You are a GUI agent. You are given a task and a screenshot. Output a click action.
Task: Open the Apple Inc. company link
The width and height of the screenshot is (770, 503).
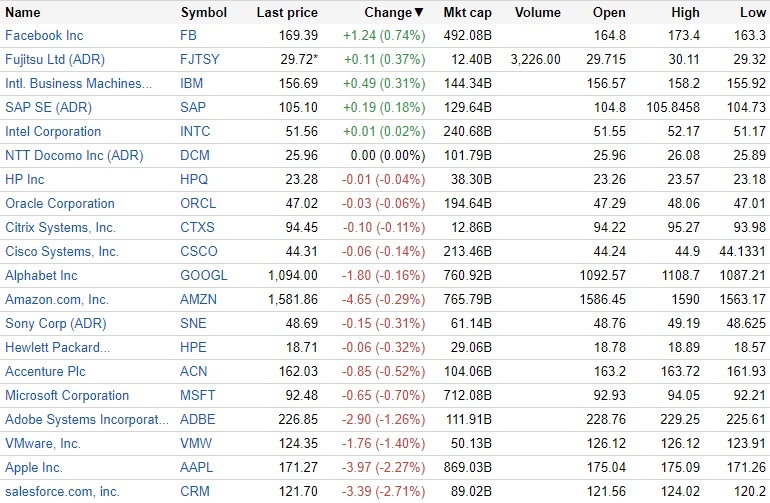(34, 468)
